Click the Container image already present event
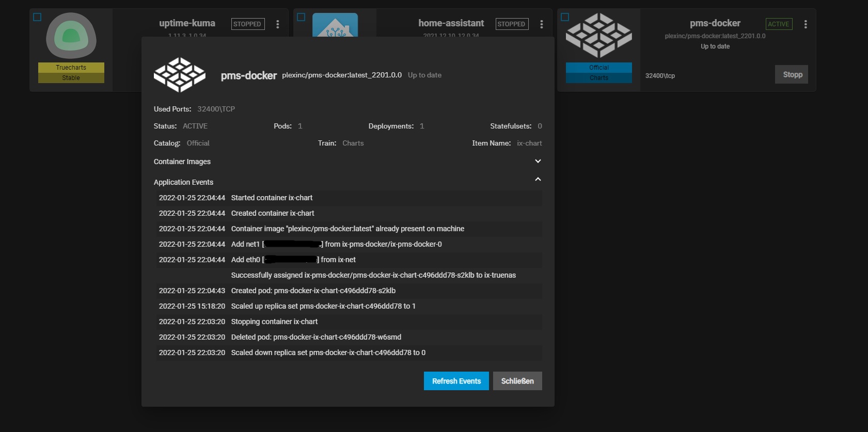 [x=349, y=229]
